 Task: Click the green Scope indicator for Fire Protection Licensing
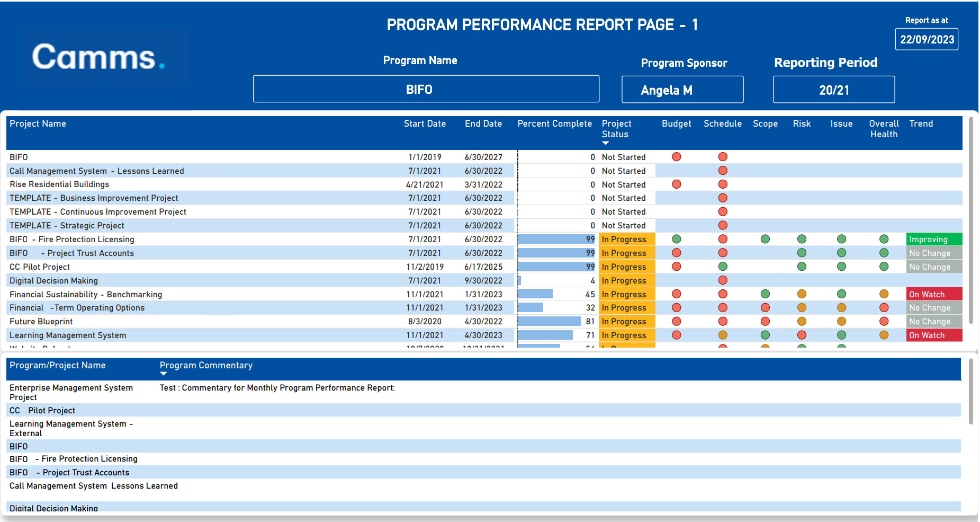point(765,239)
